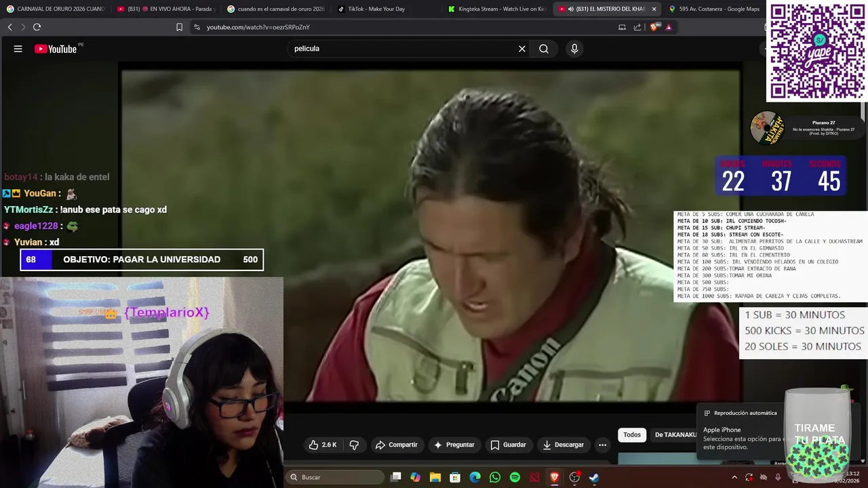Reload the page with refresh icon

[x=37, y=27]
